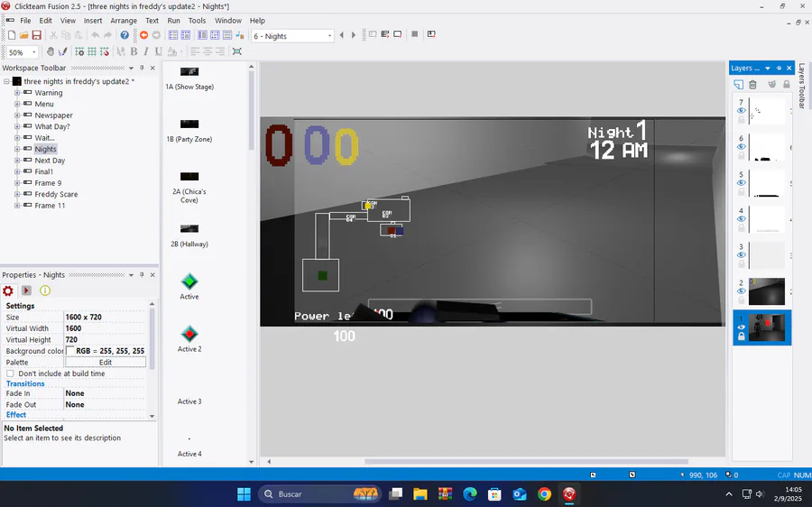Center the frame in the editor

tap(237, 51)
